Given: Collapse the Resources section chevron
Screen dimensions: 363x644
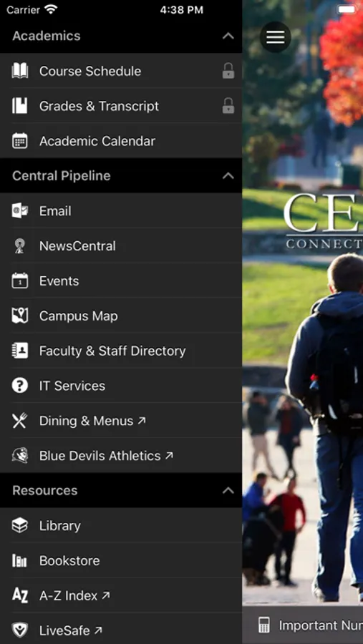Looking at the screenshot, I should [228, 490].
